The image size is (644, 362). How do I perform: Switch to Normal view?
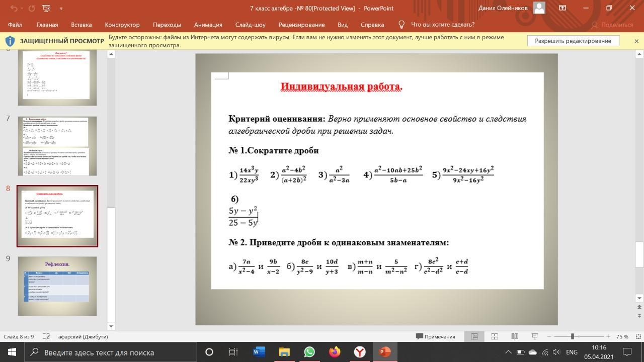[474, 336]
